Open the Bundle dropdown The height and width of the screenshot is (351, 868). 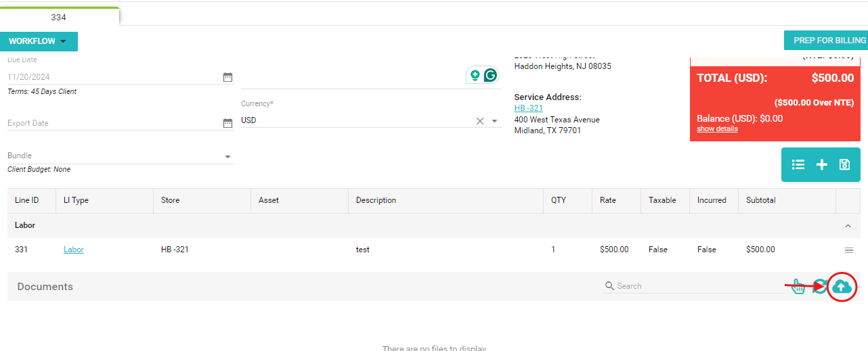[x=227, y=157]
